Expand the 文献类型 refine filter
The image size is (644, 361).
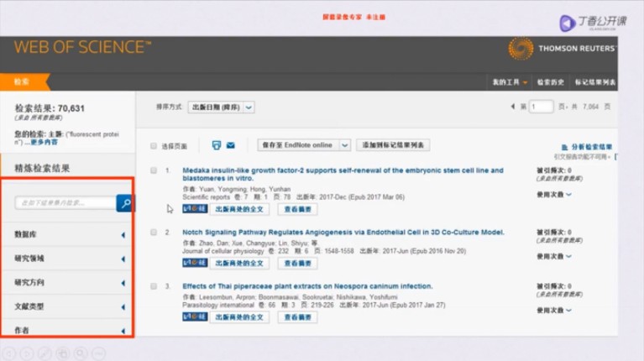[x=70, y=307]
